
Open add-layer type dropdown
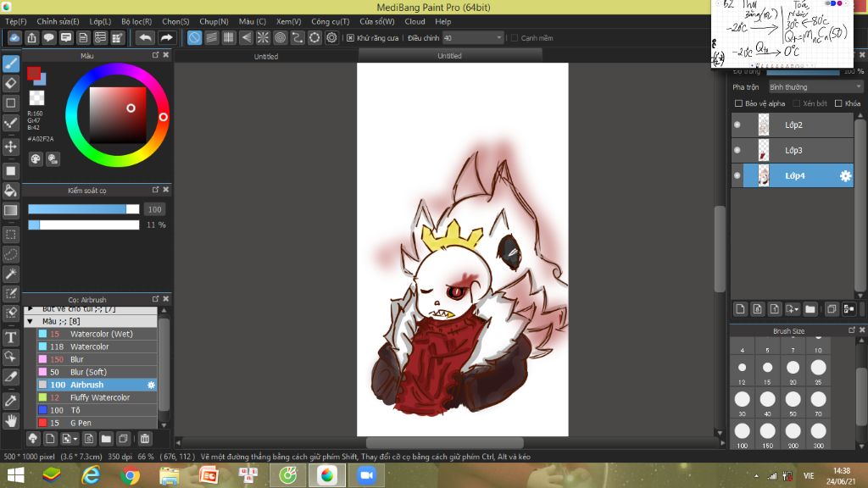point(796,309)
